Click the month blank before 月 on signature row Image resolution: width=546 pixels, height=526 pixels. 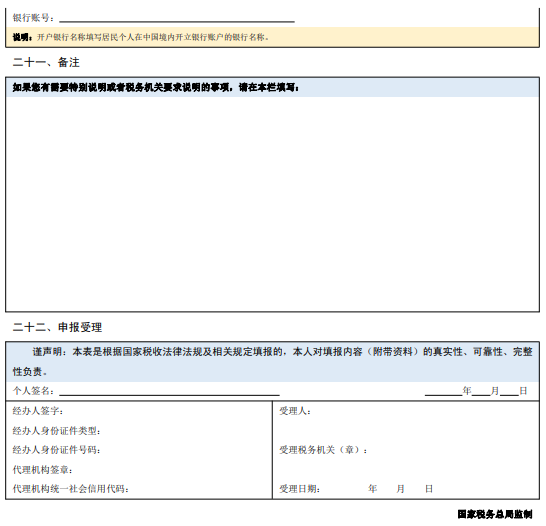[x=481, y=391]
